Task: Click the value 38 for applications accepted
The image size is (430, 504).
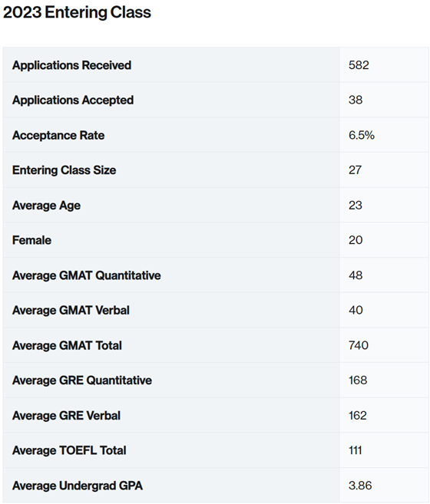Action: click(356, 100)
